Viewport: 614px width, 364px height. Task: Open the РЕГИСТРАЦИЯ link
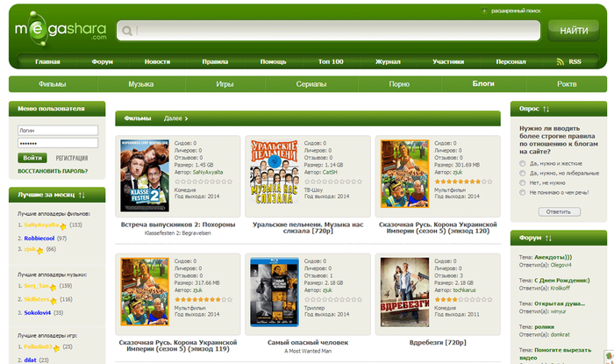72,158
